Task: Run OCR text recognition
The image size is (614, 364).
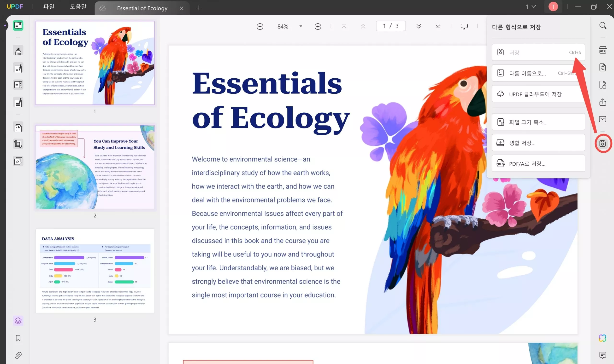Action: (x=603, y=50)
